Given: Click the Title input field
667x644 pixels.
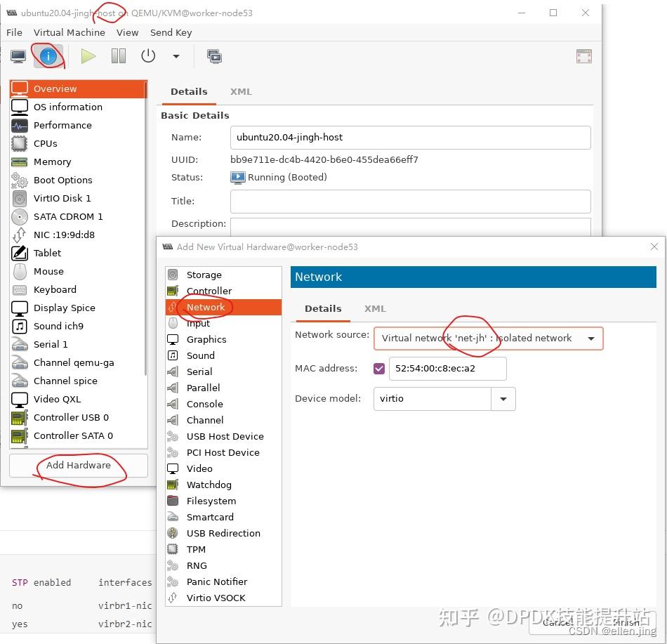Looking at the screenshot, I should (411, 202).
